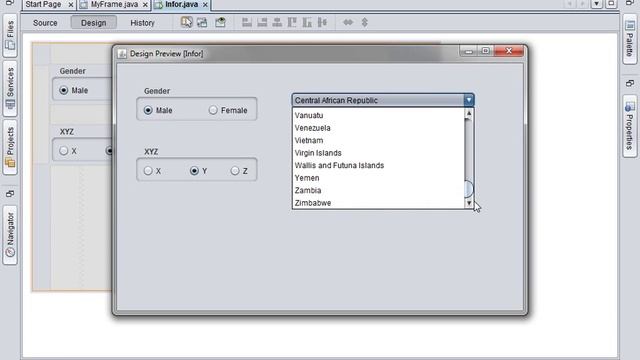Toggle Change Vertical Resizability icon
The image size is (640, 360).
(x=364, y=22)
